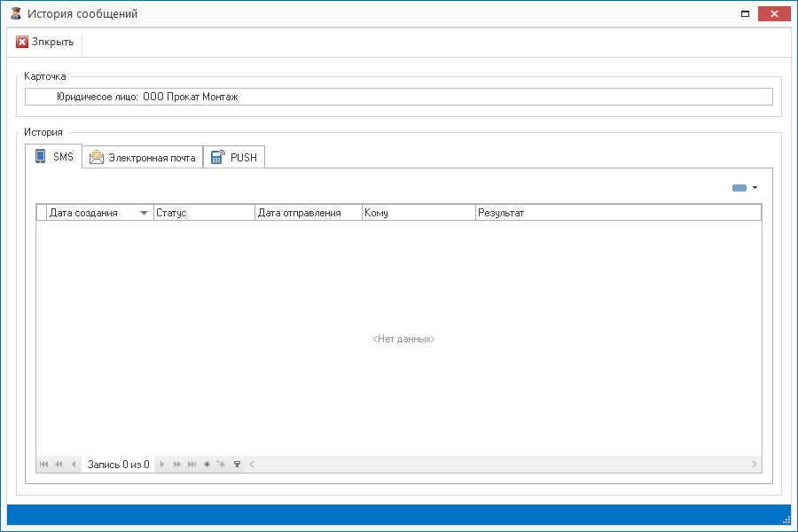Click the window title application icon
798x532 pixels.
(x=16, y=14)
